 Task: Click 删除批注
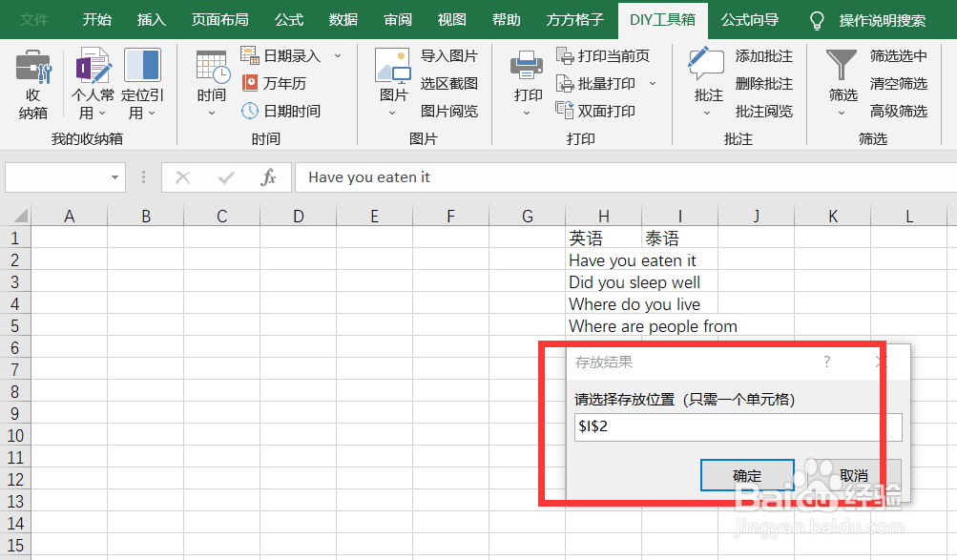tap(764, 83)
